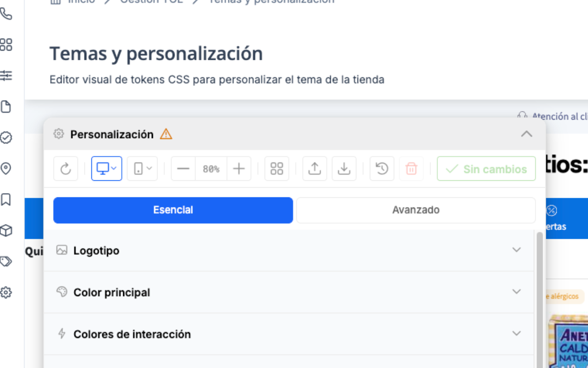Open the check badge sidebar icon
Viewport: 588px width, 368px height.
[6, 138]
